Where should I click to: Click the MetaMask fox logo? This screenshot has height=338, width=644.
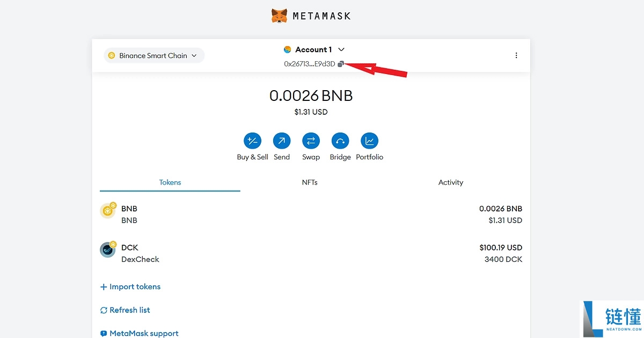pyautogui.click(x=279, y=16)
